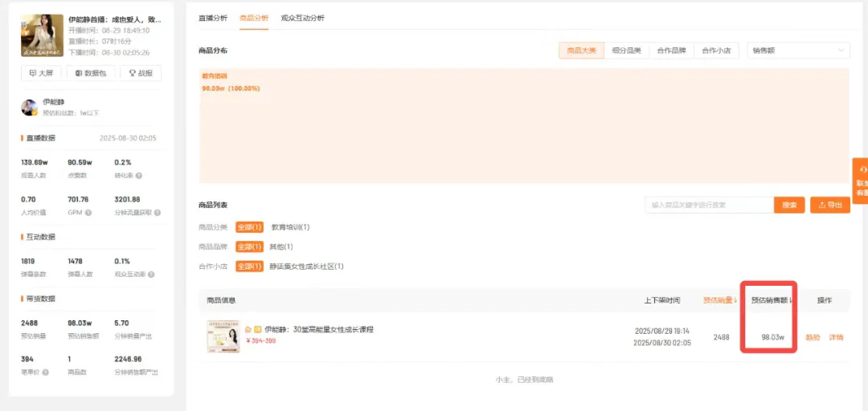
Task: Click help icon next to 笔单价
Action: pos(46,372)
